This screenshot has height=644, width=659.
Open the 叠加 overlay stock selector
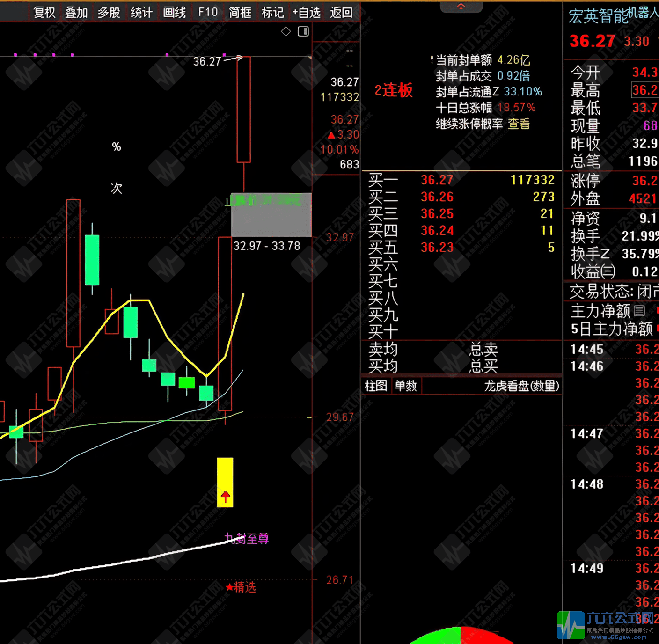click(x=76, y=13)
